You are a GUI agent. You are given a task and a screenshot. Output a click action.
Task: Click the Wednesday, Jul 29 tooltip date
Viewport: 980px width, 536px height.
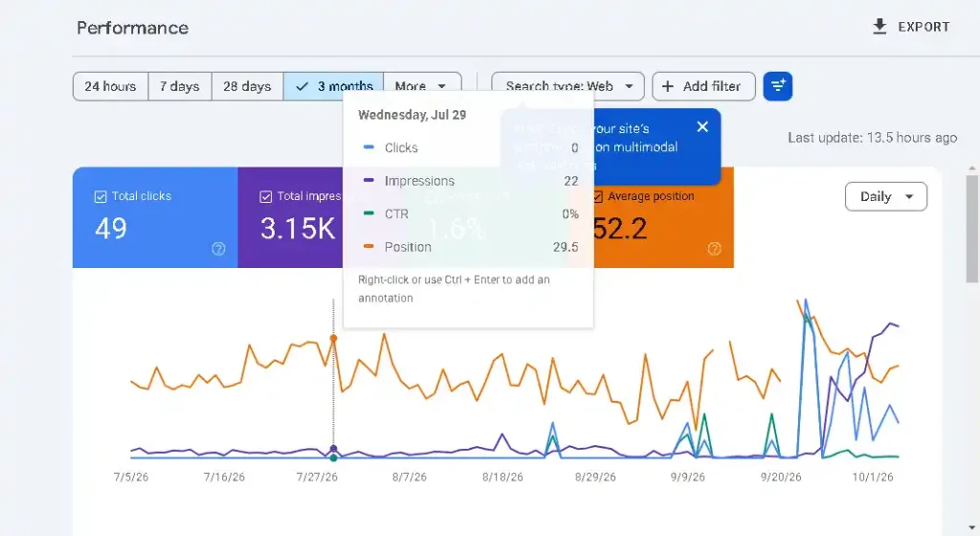(x=412, y=115)
